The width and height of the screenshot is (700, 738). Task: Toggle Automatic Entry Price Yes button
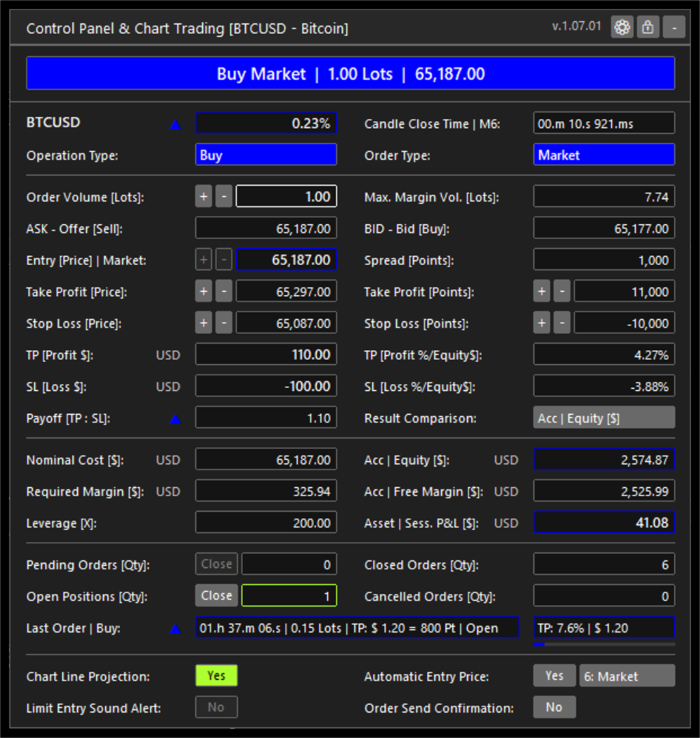(554, 675)
